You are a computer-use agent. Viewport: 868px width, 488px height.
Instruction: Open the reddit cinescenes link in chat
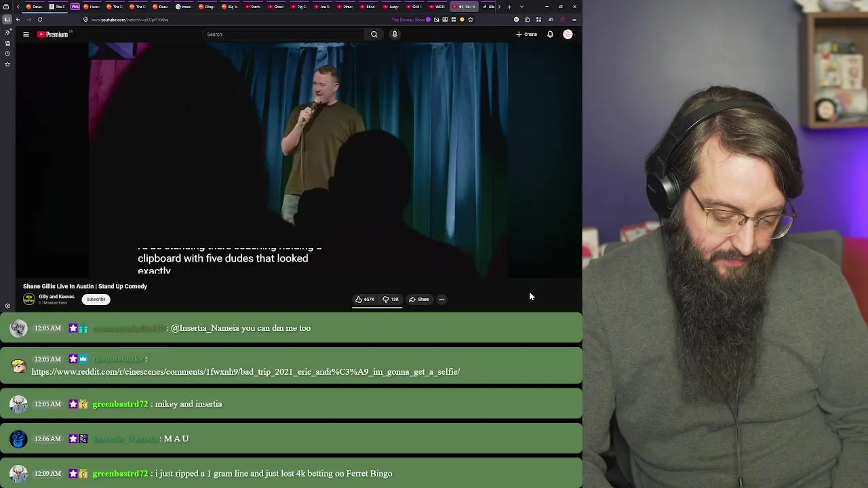(245, 371)
